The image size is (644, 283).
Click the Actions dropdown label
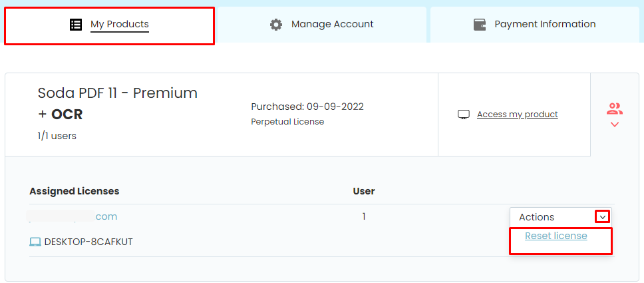[536, 217]
